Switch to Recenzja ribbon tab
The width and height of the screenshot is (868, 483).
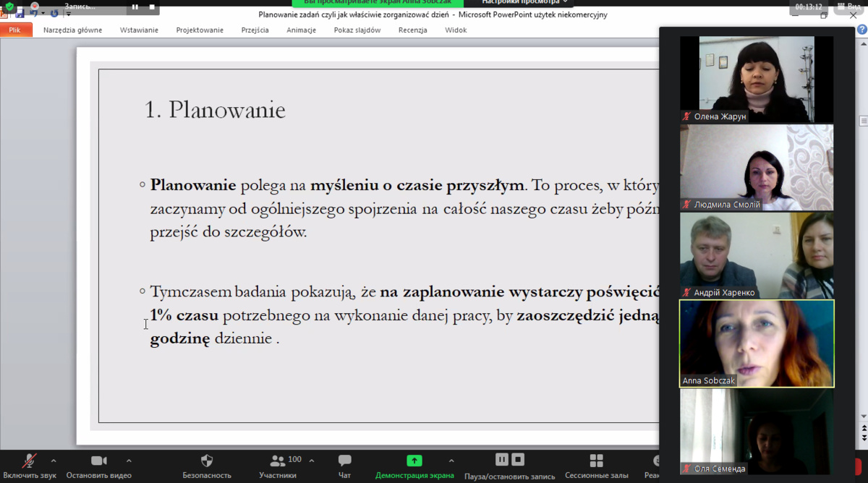(412, 30)
